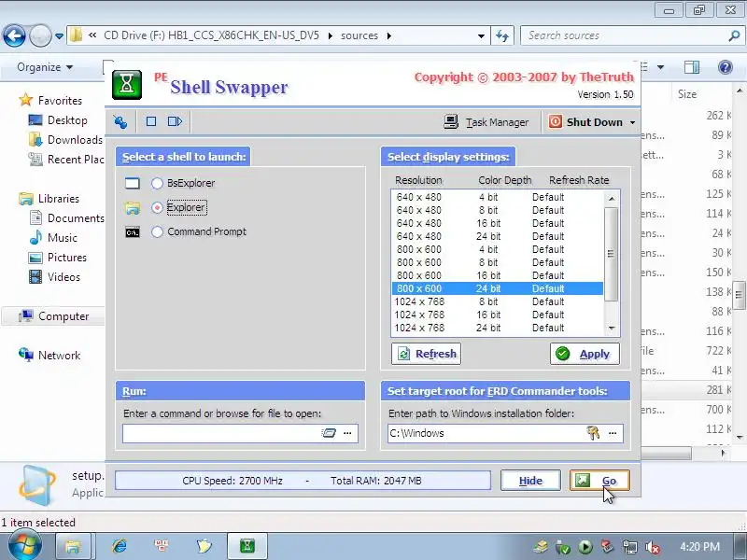Expand the arrow after sources in address bar
The image size is (747, 560).
point(389,35)
